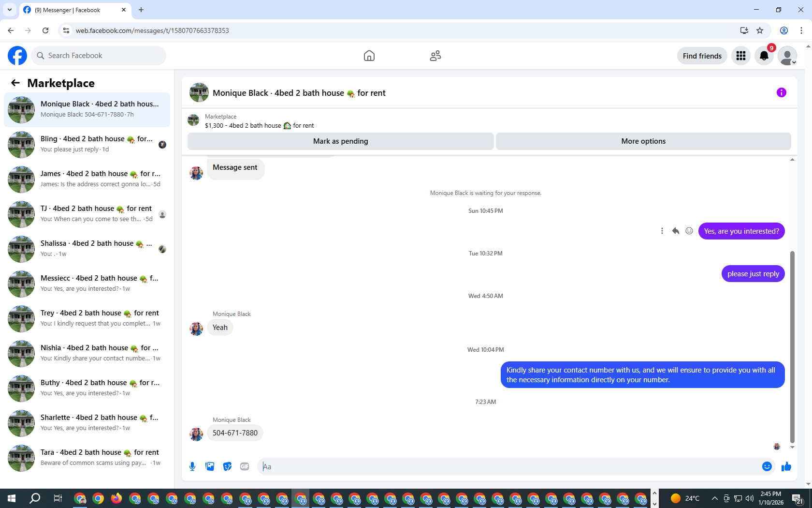Click the '24°C' weather widget
Screen dimensions: 812x508
685,498
